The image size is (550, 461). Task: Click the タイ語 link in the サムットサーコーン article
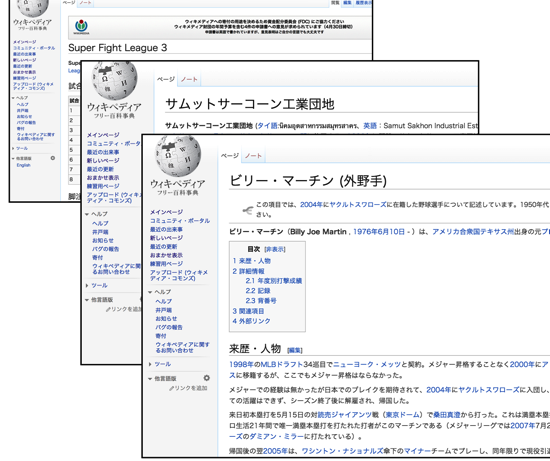point(268,126)
